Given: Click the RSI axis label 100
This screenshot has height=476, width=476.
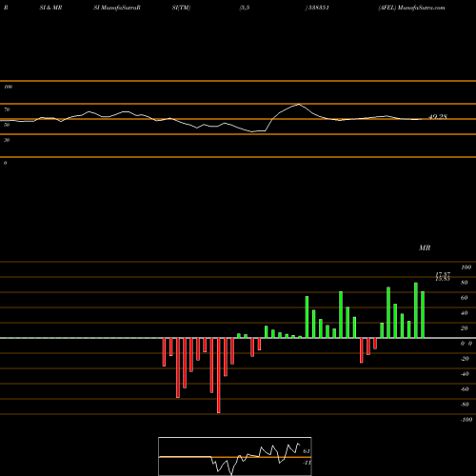Looking at the screenshot, I should [x=8, y=87].
